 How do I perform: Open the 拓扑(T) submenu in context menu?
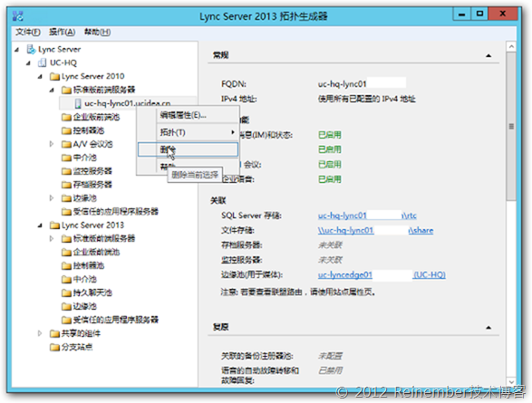[x=189, y=132]
